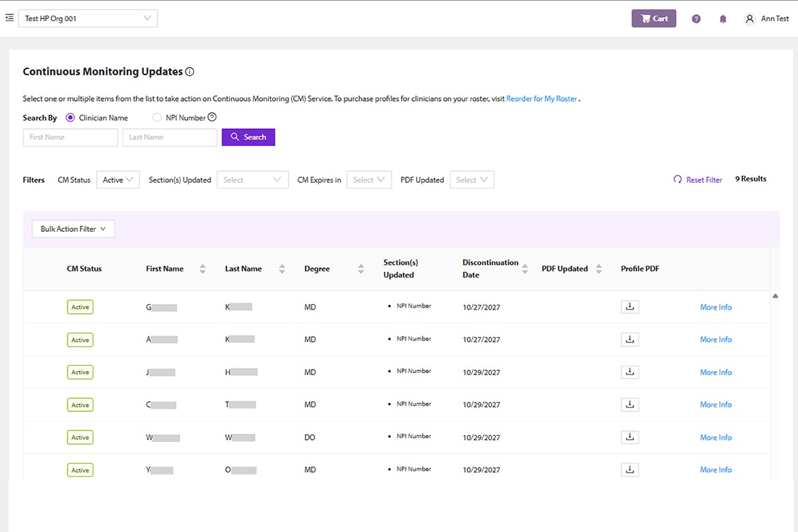The height and width of the screenshot is (532, 798).
Task: Open the notifications bell
Action: click(723, 19)
